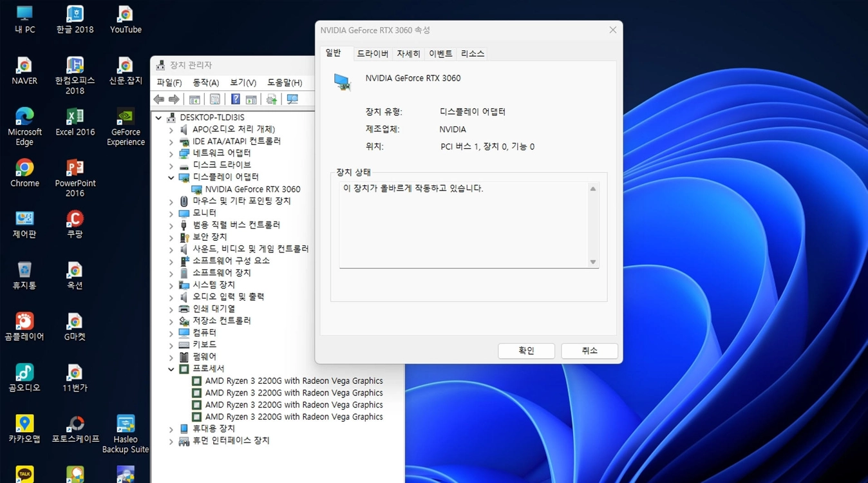The image size is (868, 483).
Task: Expand the 마우스 및 기타 포인팅 장치 category
Action: (x=171, y=202)
